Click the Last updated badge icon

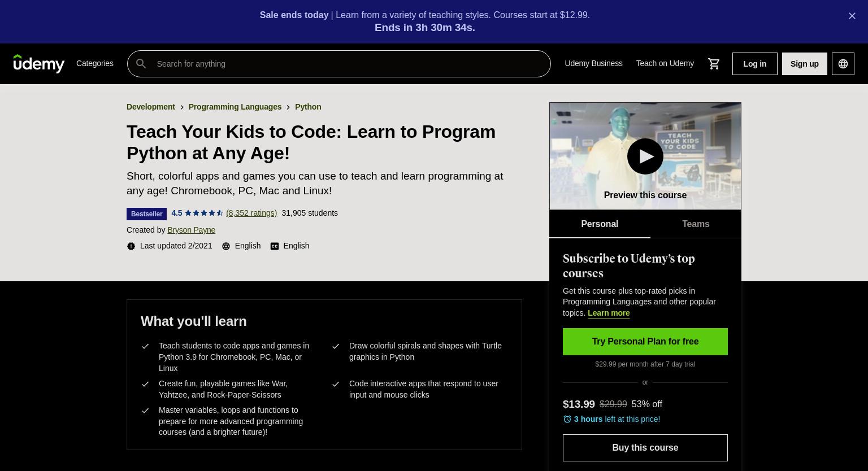click(131, 246)
